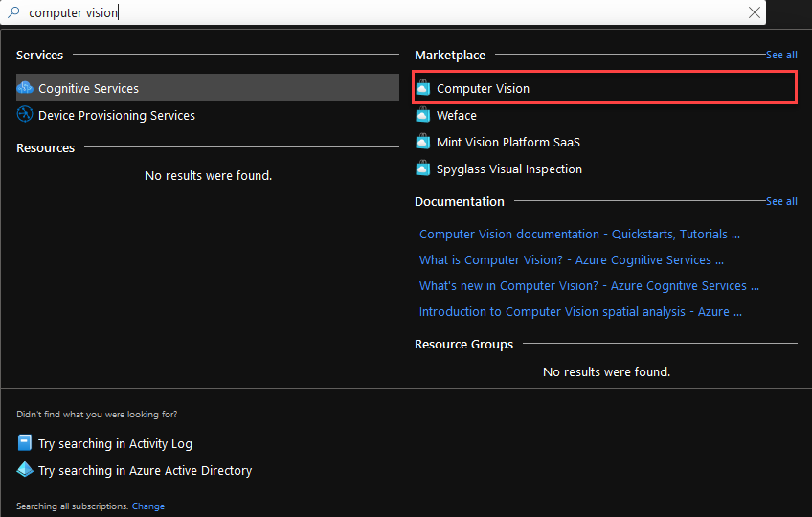Open What is Computer Vision article

[x=571, y=259]
